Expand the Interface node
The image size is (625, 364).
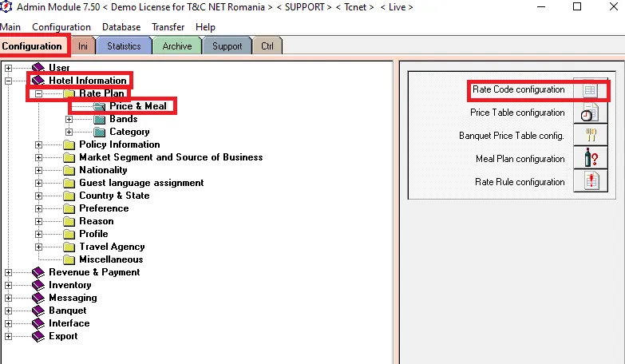click(8, 323)
